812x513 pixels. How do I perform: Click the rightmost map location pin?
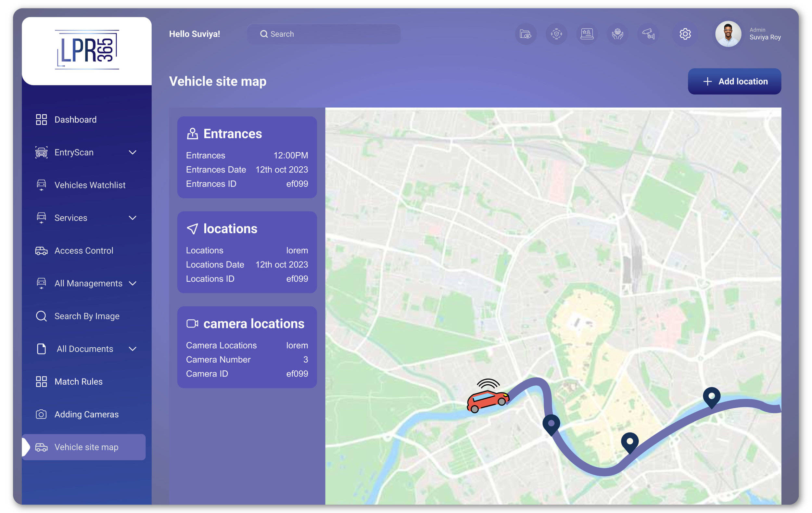(712, 397)
